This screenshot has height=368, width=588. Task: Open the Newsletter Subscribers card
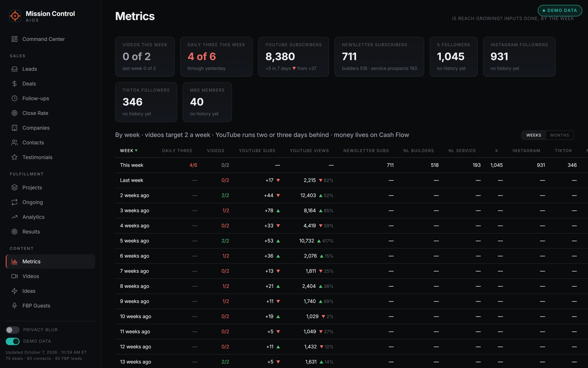[x=379, y=57]
